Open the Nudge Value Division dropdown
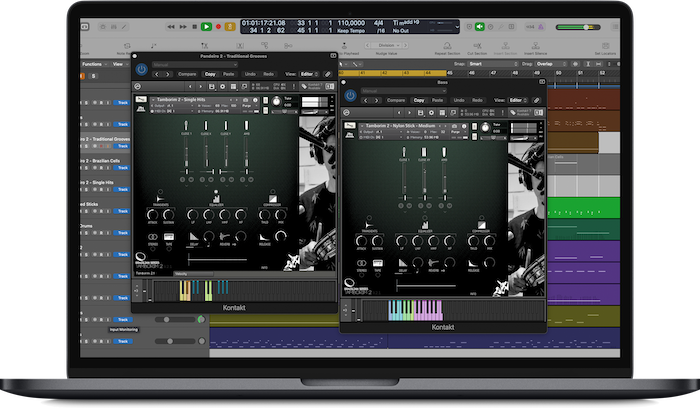 [x=387, y=46]
